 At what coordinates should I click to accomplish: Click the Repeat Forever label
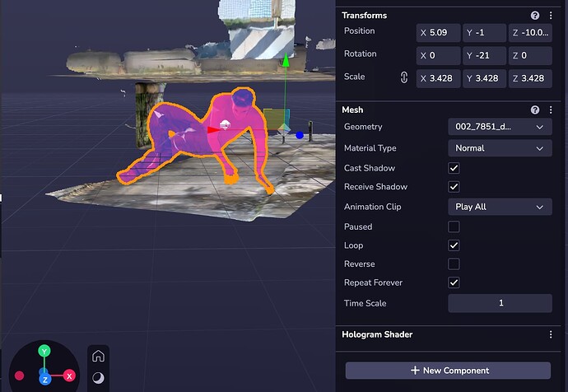[373, 282]
